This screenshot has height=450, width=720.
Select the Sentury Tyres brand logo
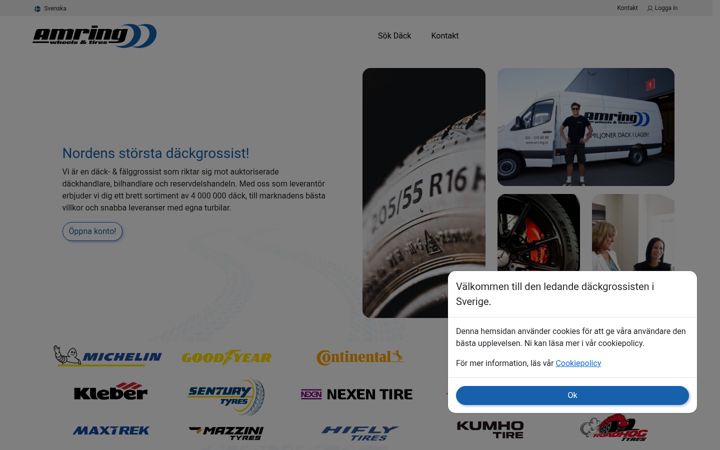pyautogui.click(x=226, y=396)
